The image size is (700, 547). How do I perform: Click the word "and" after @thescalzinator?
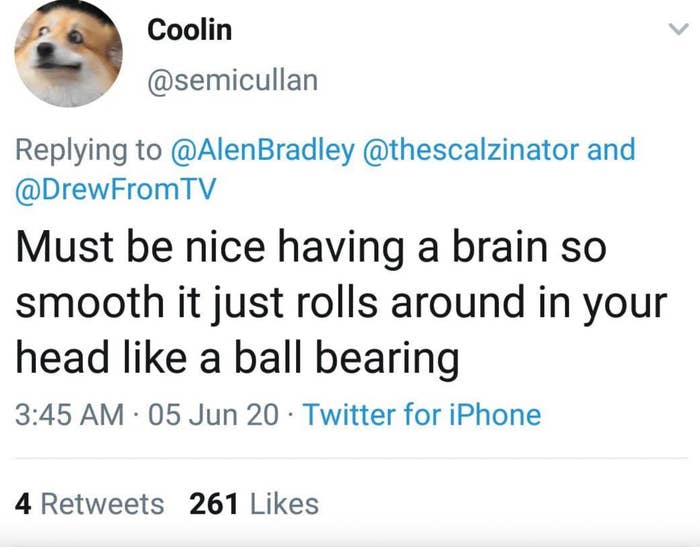(x=611, y=150)
